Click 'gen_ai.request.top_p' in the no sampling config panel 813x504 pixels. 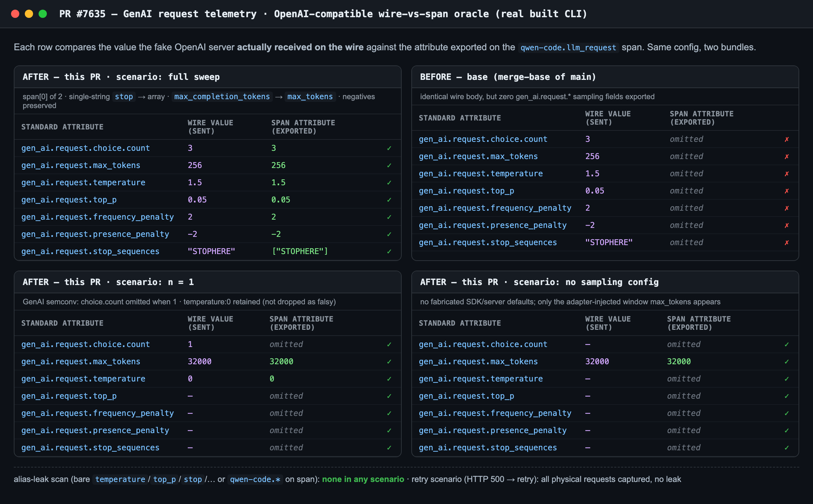466,396
